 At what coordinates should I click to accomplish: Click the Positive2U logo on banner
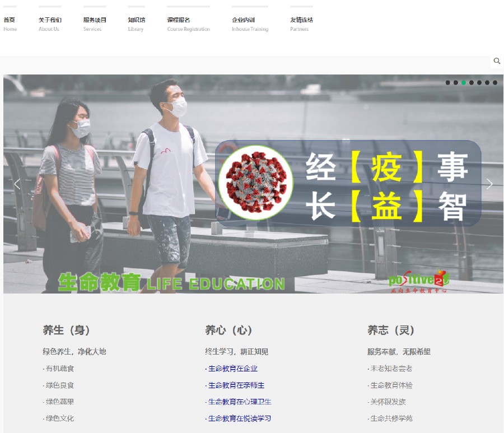pyautogui.click(x=419, y=281)
